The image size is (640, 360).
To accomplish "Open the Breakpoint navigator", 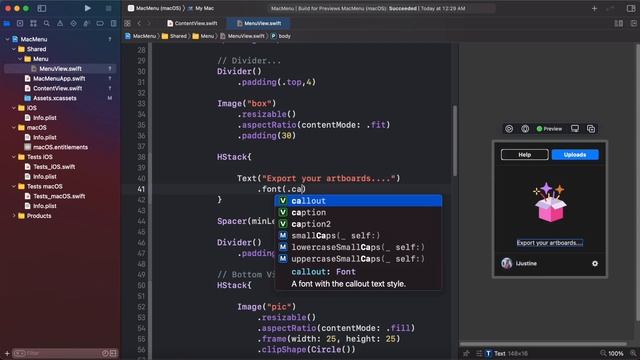I will pos(100,24).
